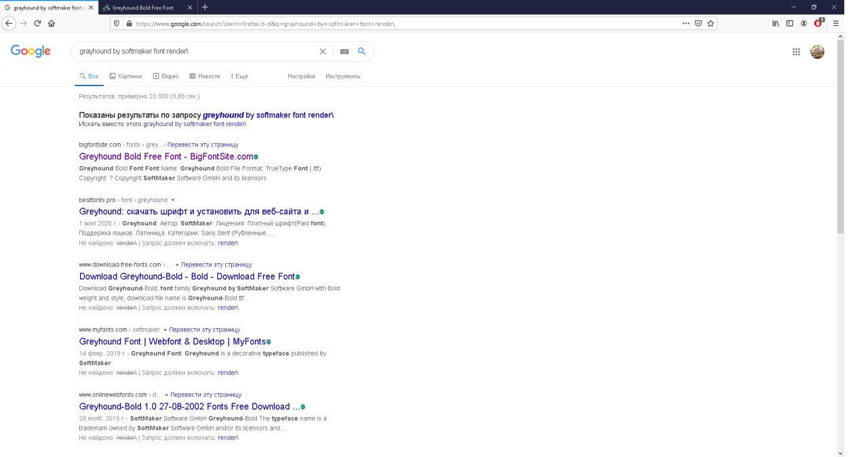Open a new tab with plus button

205,7
